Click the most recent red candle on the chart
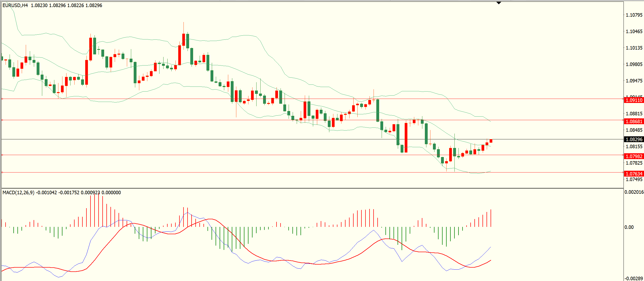Image resolution: width=644 pixels, height=281 pixels. pyautogui.click(x=491, y=141)
